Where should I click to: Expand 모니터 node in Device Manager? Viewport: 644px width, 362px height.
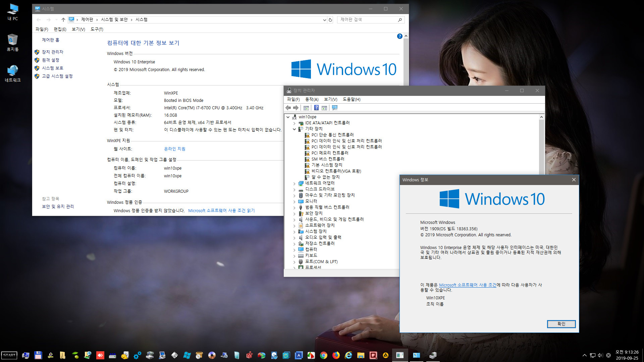[x=294, y=201]
